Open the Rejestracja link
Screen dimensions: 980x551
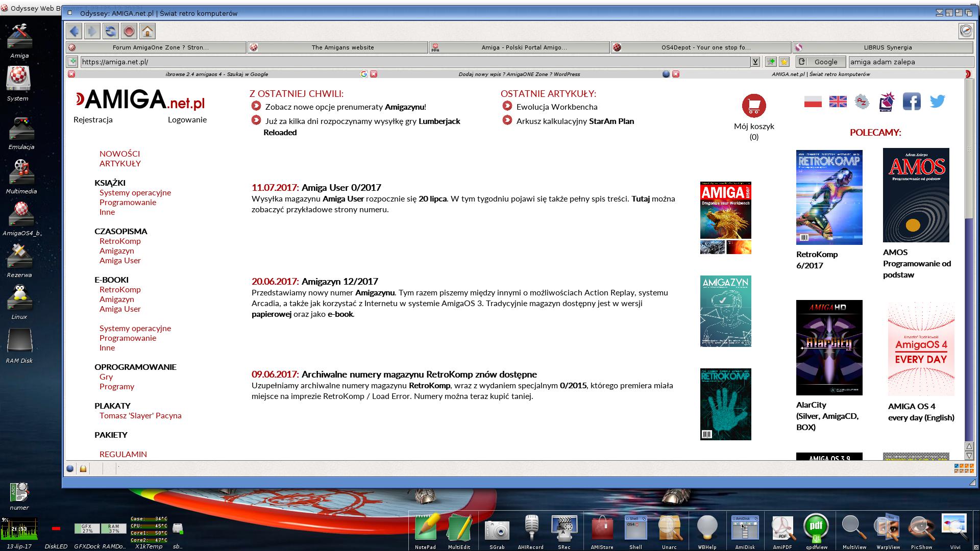(93, 119)
